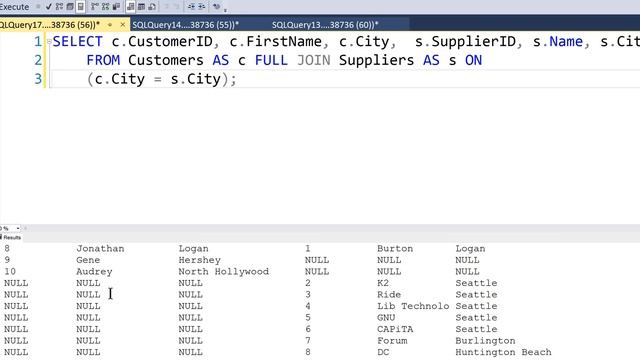This screenshot has height=360, width=640.
Task: Collapse the SELECT statement outline
Action: coord(49,41)
